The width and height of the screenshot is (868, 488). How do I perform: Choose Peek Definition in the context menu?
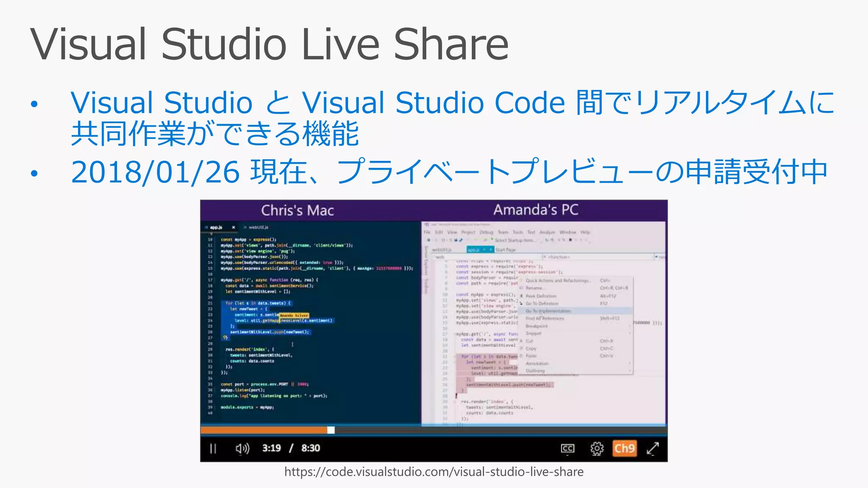pyautogui.click(x=576, y=296)
